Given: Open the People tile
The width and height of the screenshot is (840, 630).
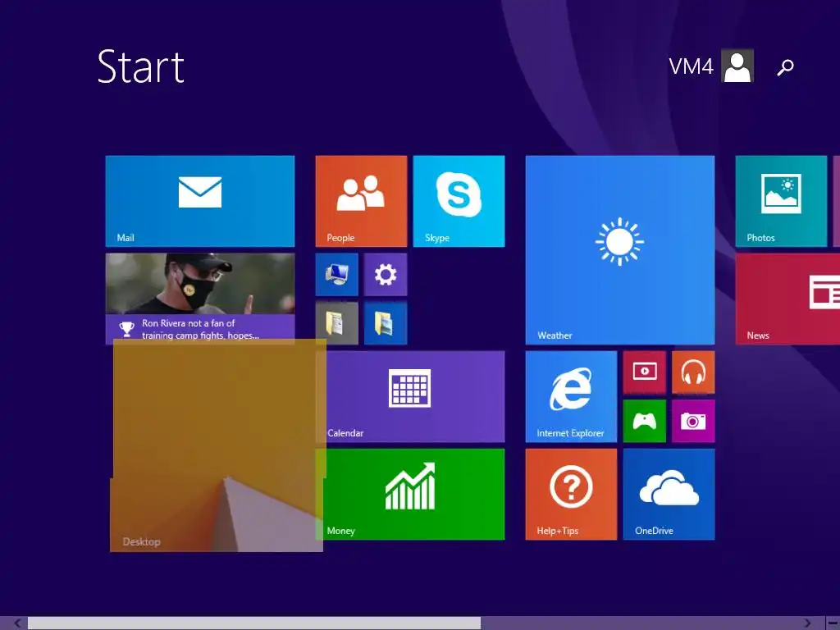Looking at the screenshot, I should click(x=361, y=201).
